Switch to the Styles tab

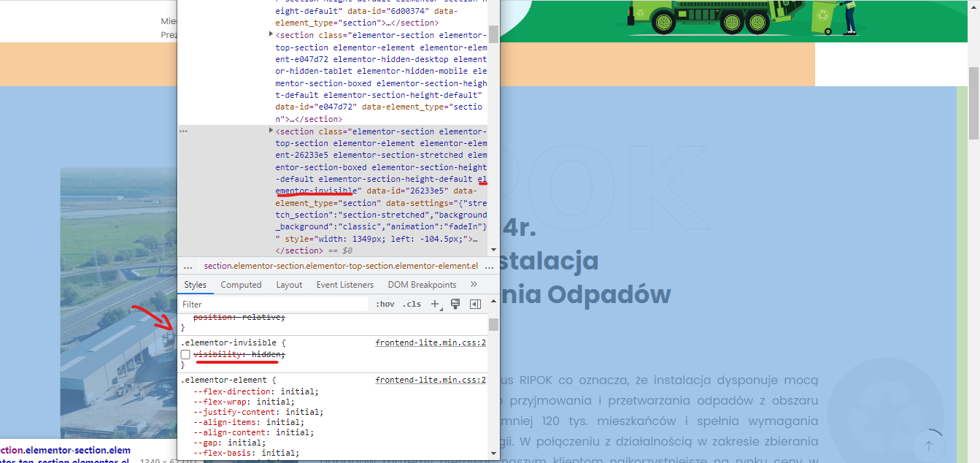[195, 285]
